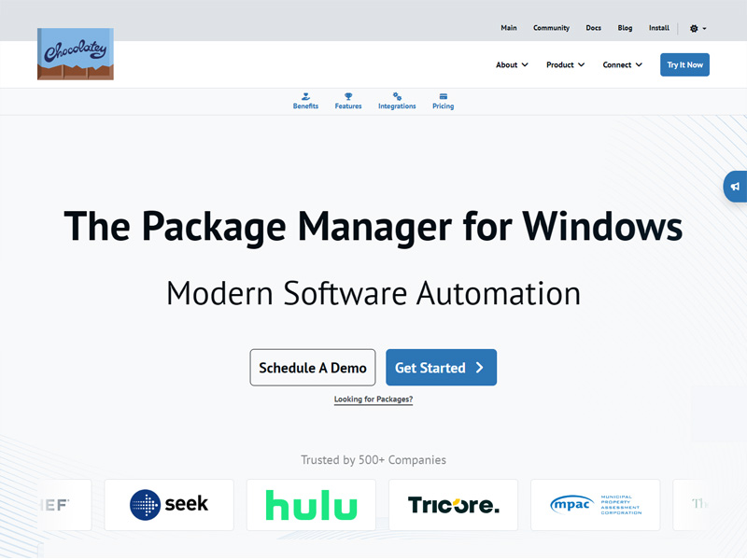The width and height of the screenshot is (747, 560).
Task: Expand the Connect menu
Action: [x=623, y=65]
